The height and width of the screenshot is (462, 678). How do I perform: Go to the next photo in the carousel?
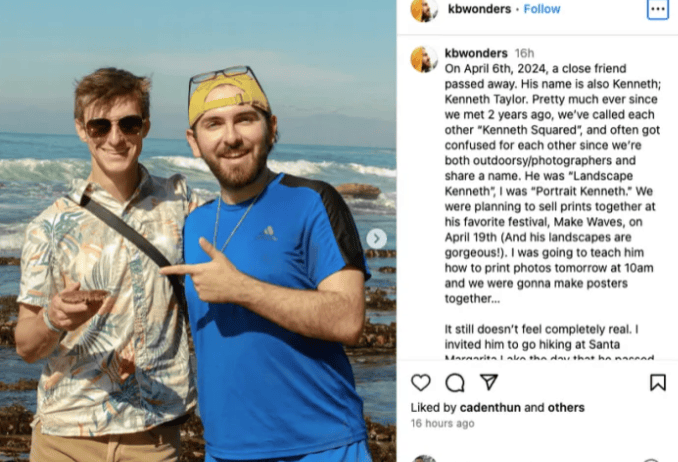[376, 238]
